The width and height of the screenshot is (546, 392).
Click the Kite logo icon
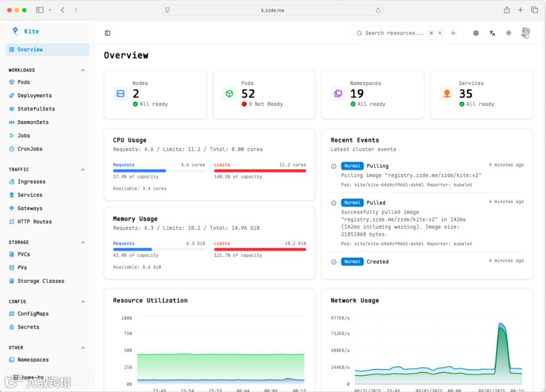click(15, 31)
